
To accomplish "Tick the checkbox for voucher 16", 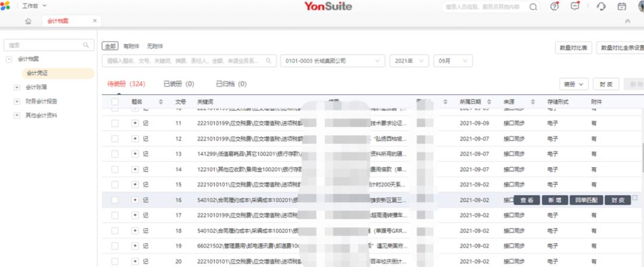I will (115, 200).
